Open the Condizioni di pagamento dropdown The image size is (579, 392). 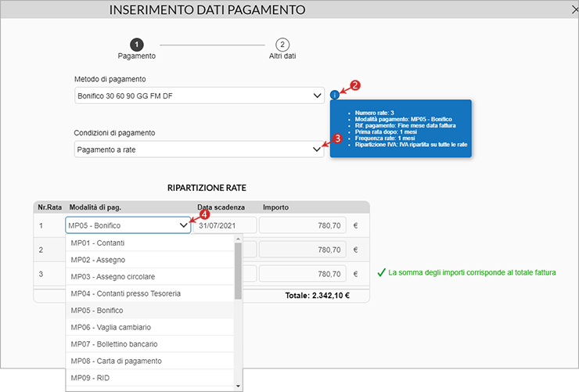coord(199,149)
